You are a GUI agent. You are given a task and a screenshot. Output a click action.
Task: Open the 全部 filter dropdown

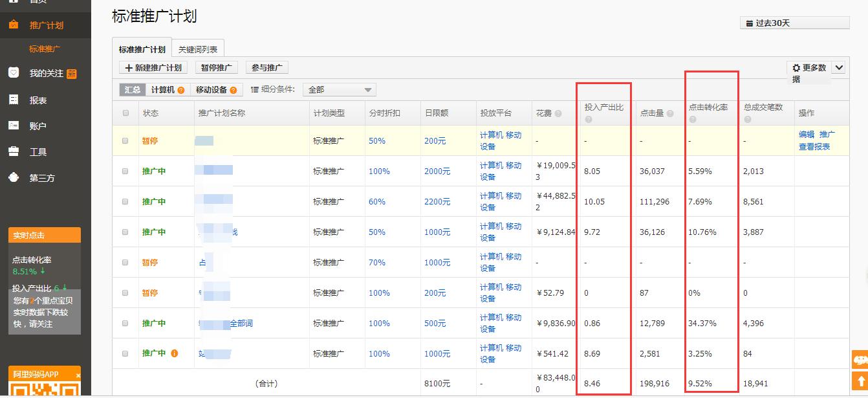coord(339,89)
